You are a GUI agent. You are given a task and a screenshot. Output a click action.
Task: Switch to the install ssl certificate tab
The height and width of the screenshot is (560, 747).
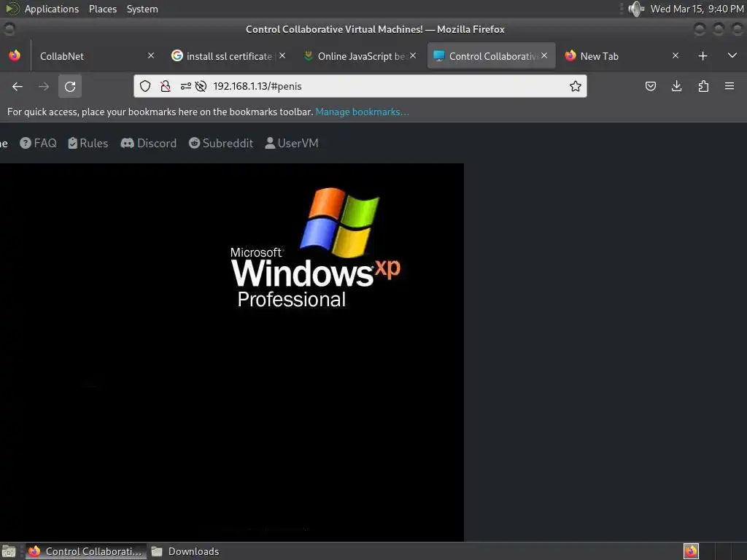pos(228,56)
